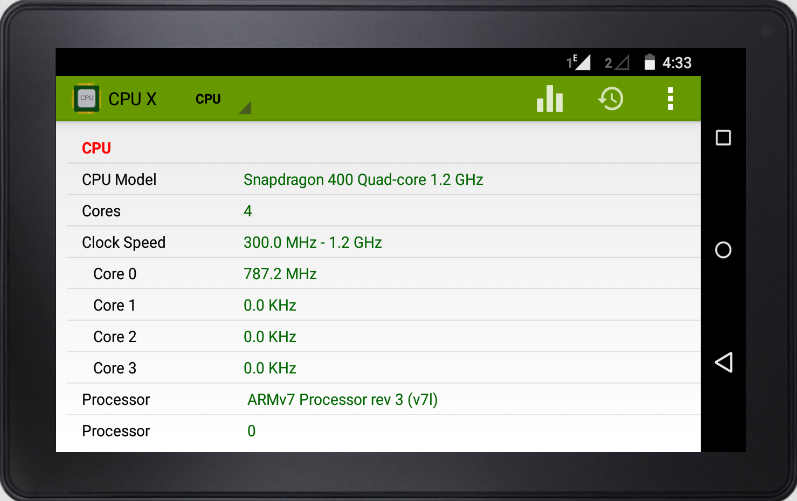The image size is (797, 501).
Task: Tap the Core 0 label
Action: tap(115, 274)
